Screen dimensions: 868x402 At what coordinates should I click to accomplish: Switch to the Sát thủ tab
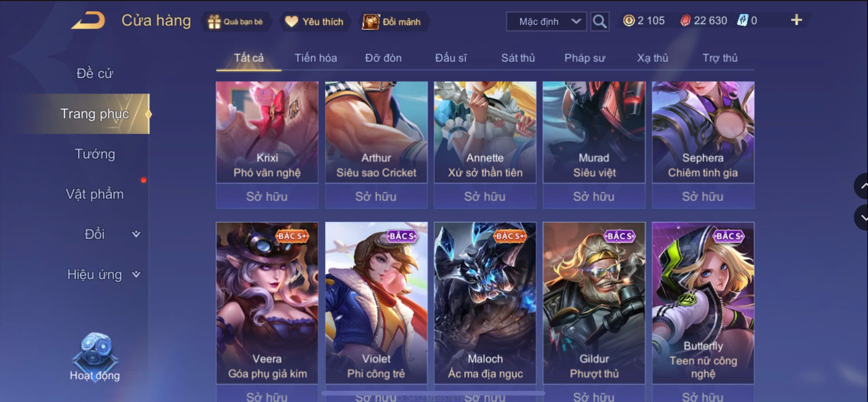click(x=518, y=58)
